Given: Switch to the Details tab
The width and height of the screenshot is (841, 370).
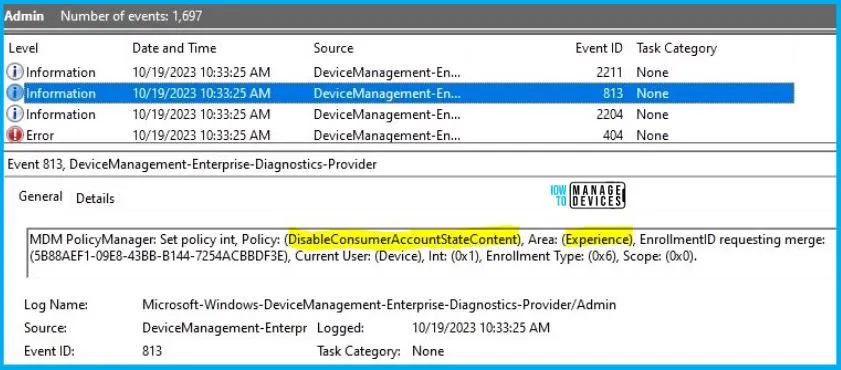Looking at the screenshot, I should coord(95,198).
